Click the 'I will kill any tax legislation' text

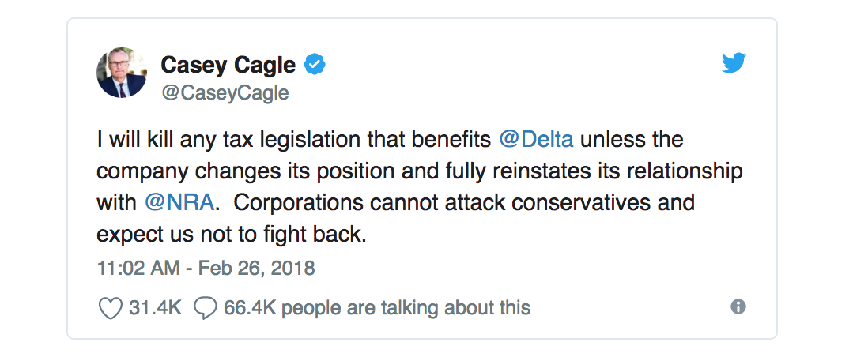294,140
